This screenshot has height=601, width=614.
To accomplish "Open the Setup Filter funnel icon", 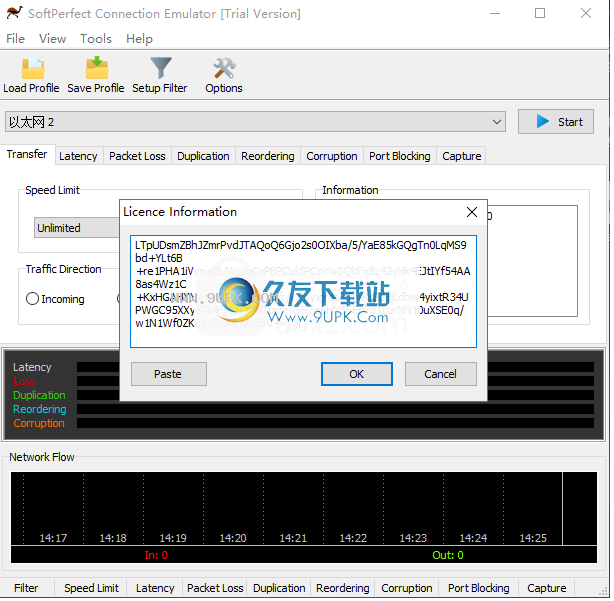I will click(x=161, y=68).
